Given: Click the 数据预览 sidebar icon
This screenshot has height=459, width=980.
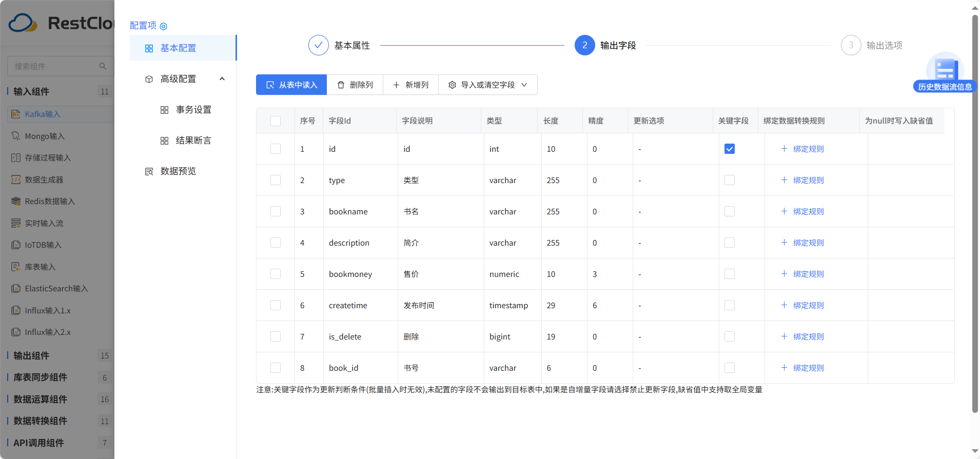Looking at the screenshot, I should pos(149,171).
